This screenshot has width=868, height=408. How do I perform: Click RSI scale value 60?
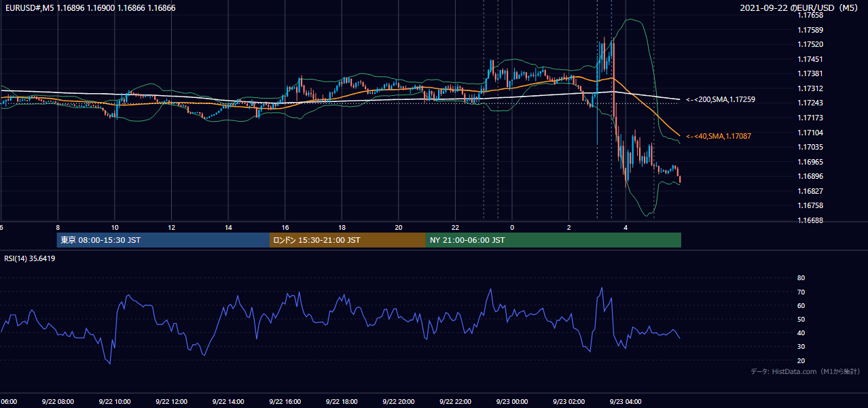tap(801, 305)
